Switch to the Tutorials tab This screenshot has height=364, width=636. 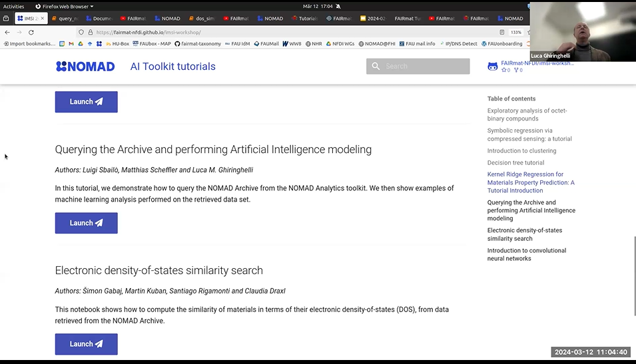[x=304, y=18]
